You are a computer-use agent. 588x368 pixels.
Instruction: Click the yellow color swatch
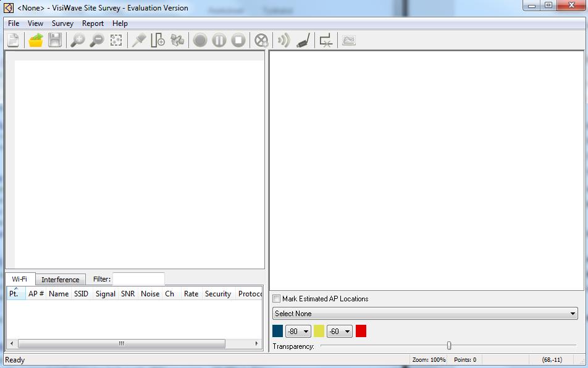click(x=319, y=332)
